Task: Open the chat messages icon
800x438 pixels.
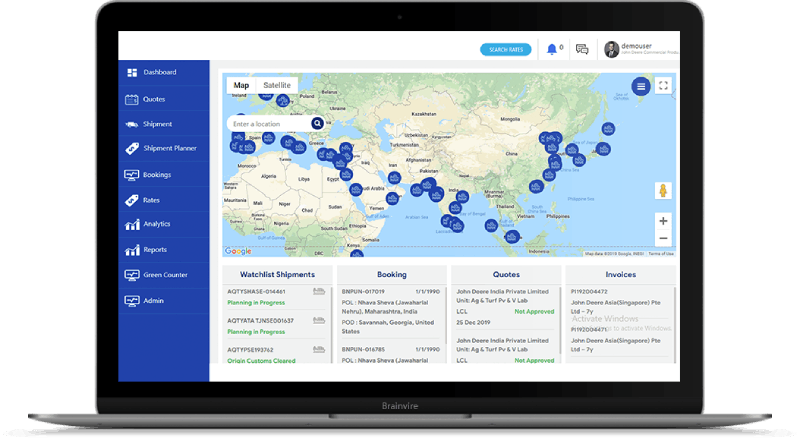Action: point(582,49)
